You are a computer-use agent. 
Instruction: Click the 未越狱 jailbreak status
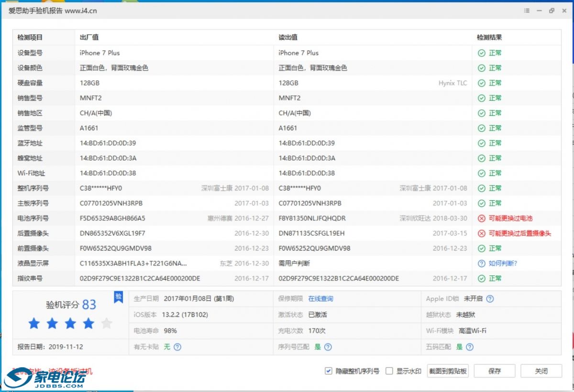[465, 315]
